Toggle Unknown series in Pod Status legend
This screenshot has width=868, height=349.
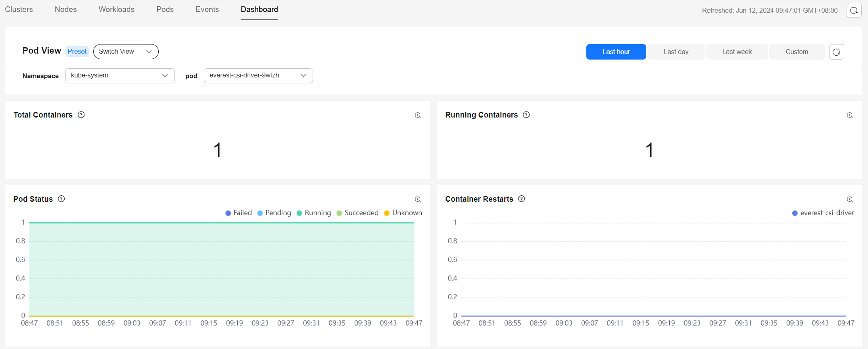[403, 213]
